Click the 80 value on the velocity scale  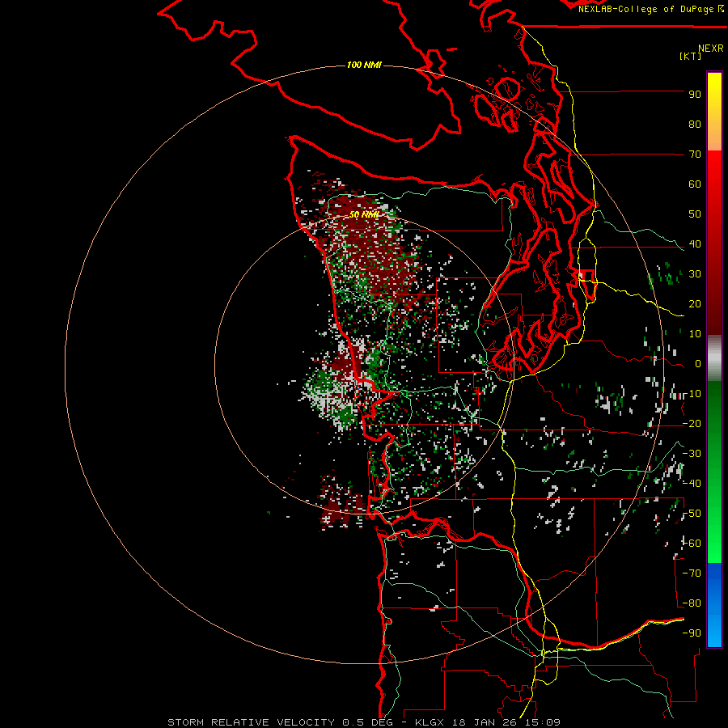[695, 125]
